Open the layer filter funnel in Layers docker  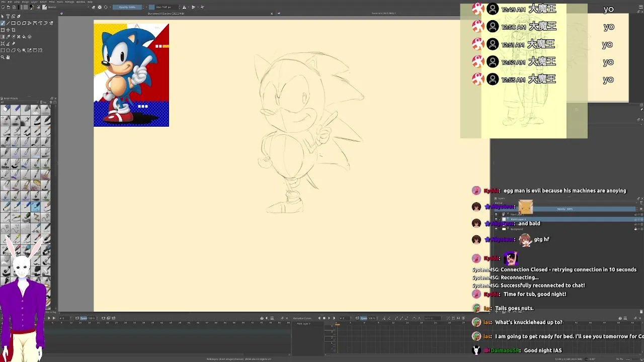pos(641,203)
